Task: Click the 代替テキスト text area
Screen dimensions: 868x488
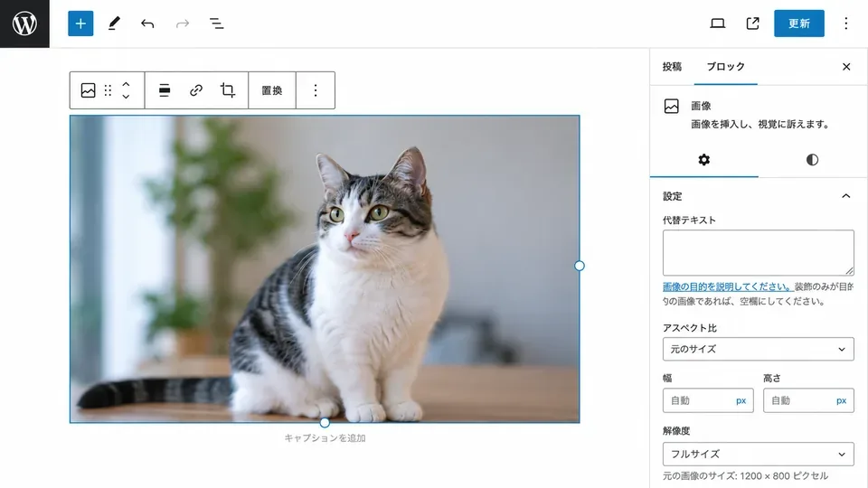Action: [x=759, y=253]
